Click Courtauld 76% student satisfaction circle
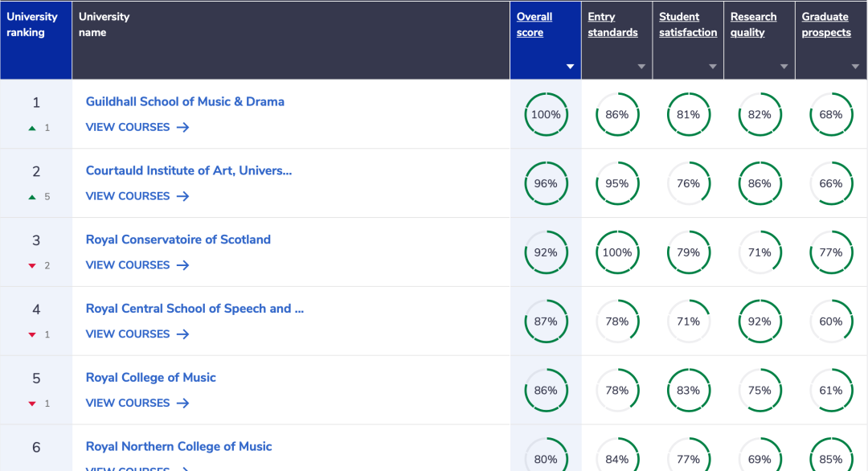The image size is (868, 471). click(689, 183)
